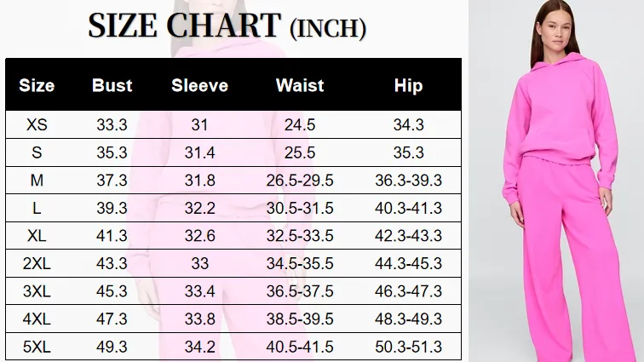Click the 4XL size row label
Screen dimensions: 644x362
click(37, 319)
